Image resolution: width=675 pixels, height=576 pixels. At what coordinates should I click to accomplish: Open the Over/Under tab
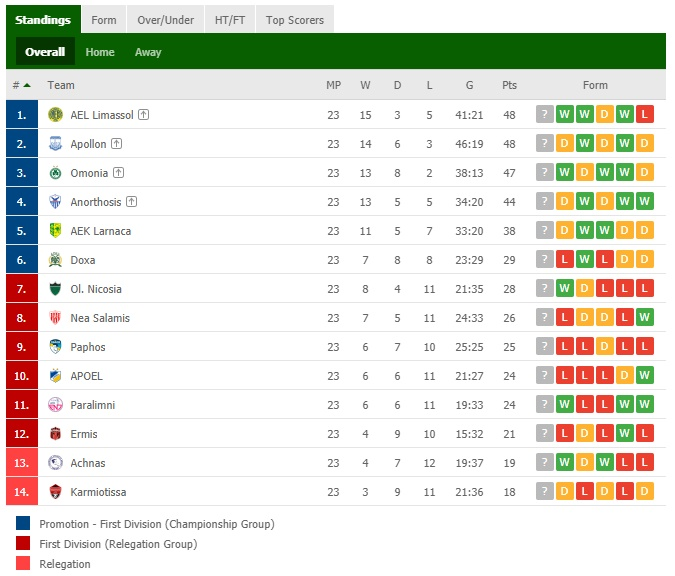click(x=165, y=20)
